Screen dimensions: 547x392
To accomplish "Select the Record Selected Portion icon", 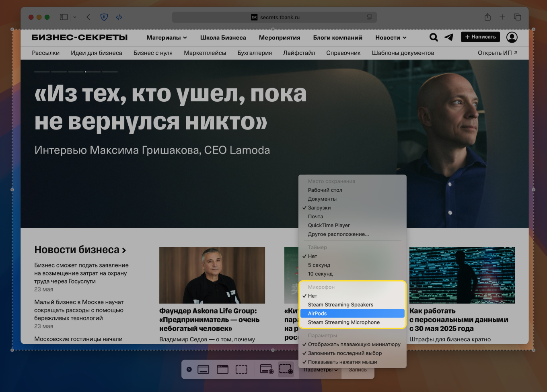I will [x=286, y=369].
